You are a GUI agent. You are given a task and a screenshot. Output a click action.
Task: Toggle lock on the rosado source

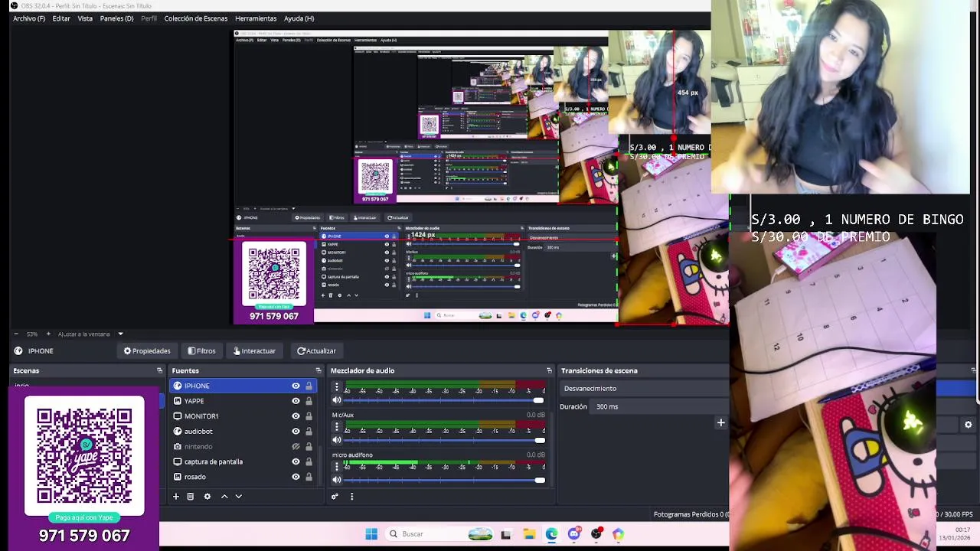[x=309, y=477]
